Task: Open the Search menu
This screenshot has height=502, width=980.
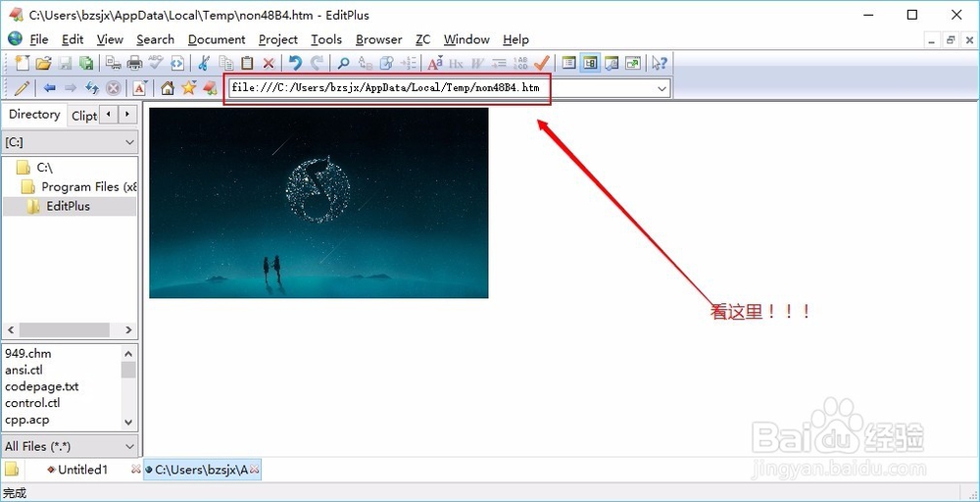Action: [x=155, y=39]
